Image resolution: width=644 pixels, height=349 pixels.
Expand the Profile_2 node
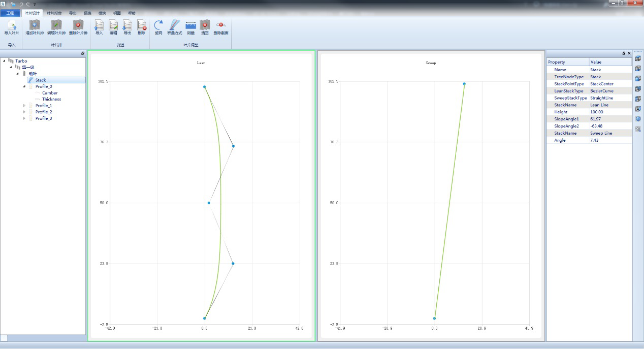(24, 112)
